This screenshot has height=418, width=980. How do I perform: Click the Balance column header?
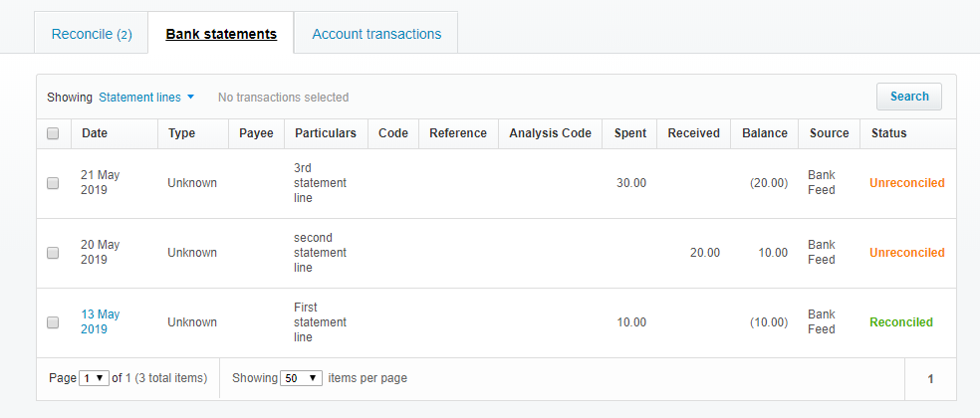click(x=764, y=133)
